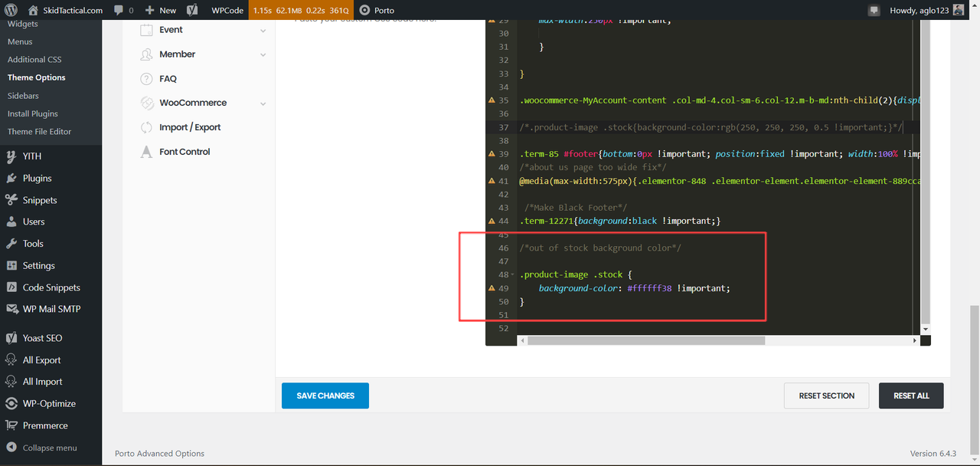Click the Member user icon
This screenshot has width=980, height=466.
[x=146, y=54]
